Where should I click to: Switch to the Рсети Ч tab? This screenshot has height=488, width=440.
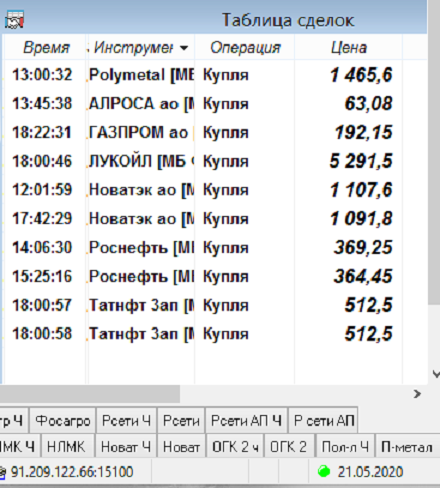point(126,421)
